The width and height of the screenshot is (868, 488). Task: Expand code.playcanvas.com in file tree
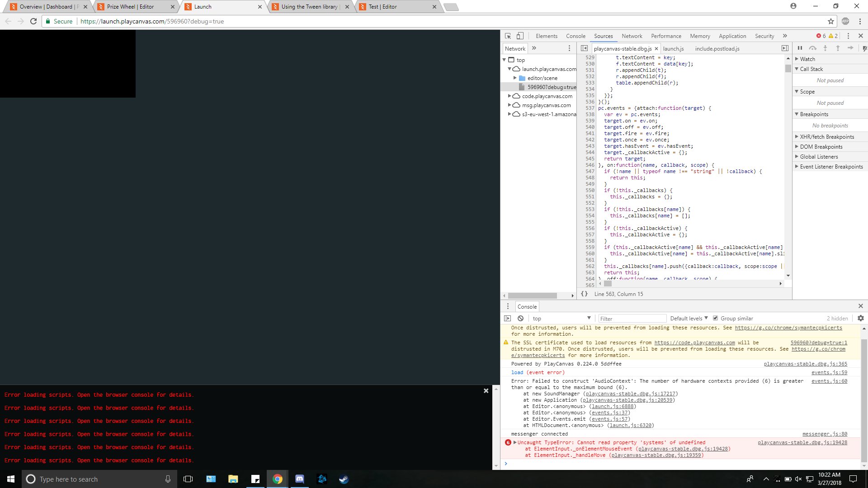[x=509, y=96]
